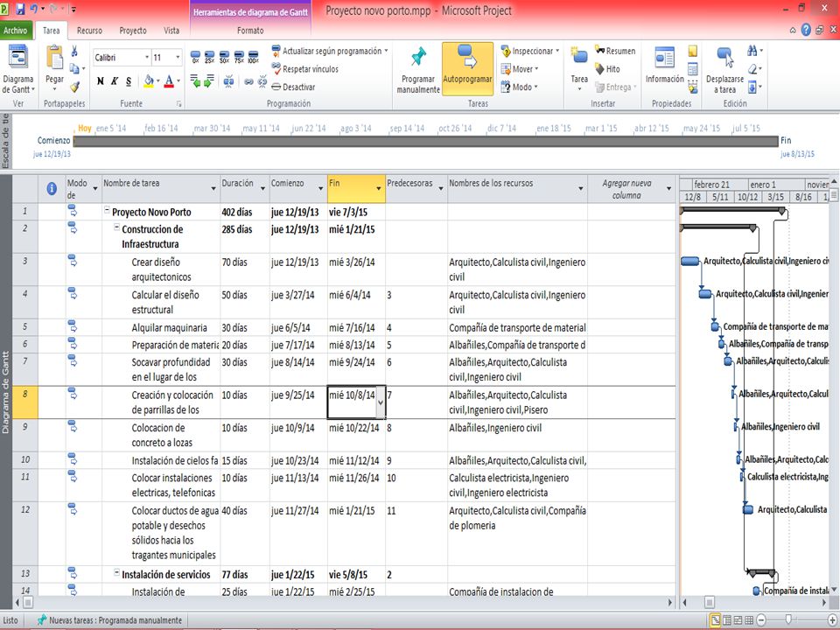This screenshot has height=630, width=840.
Task: Insert a Hito milestone
Action: coord(607,69)
